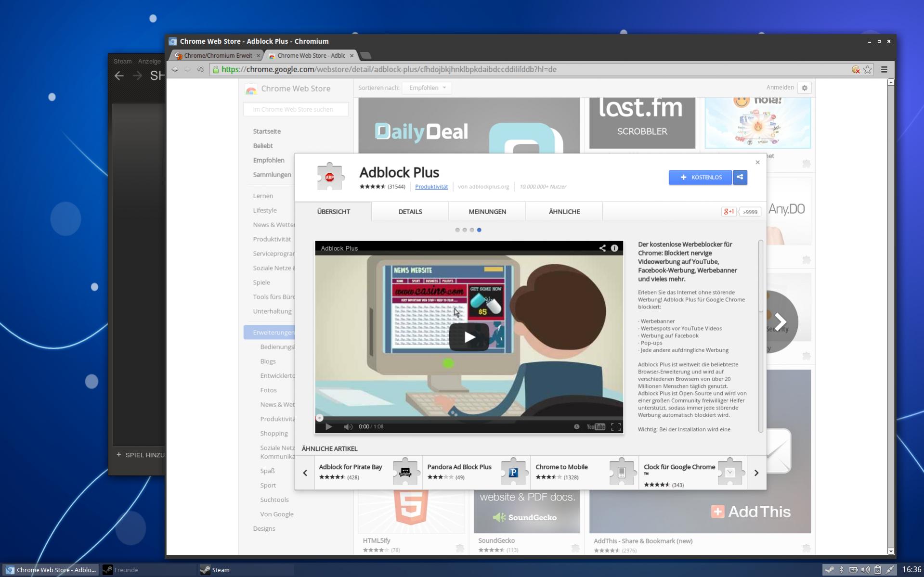Viewport: 924px width, 577px height.
Task: Click the share icon button next to KOSTENLOS
Action: tap(740, 177)
